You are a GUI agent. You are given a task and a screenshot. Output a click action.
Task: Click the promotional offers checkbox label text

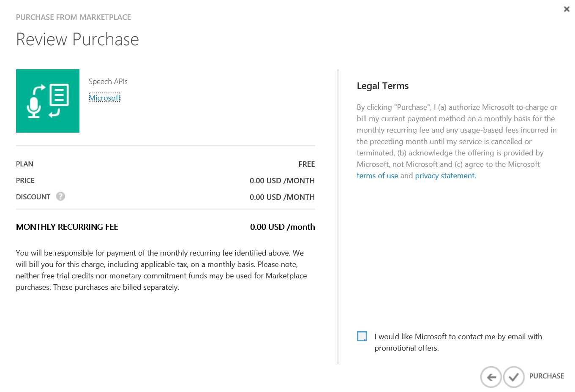click(x=458, y=342)
